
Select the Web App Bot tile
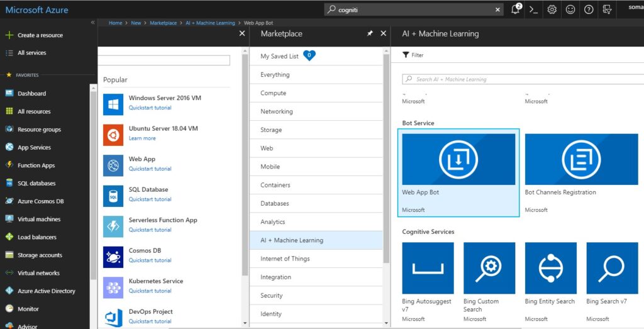[x=458, y=173]
